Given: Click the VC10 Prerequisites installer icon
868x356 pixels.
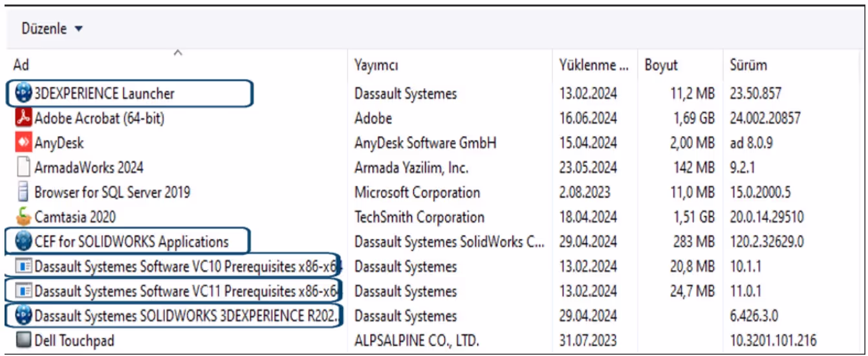Looking at the screenshot, I should point(23,267).
